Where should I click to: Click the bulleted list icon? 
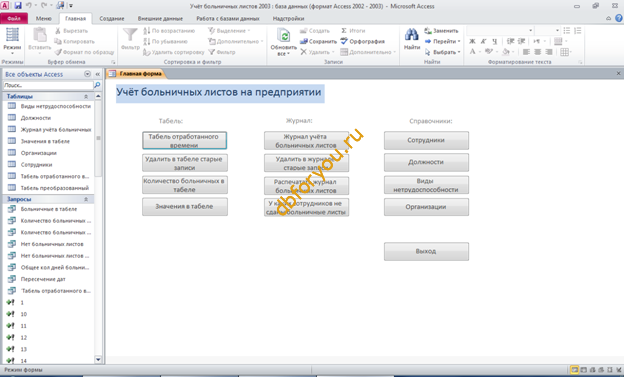567,31
